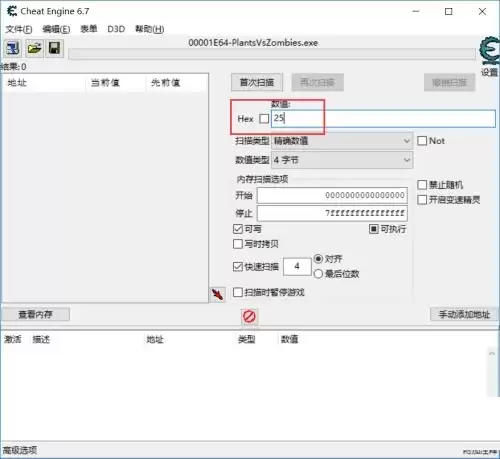Click the 手动添加地址 add address button
The image size is (500, 459).
click(x=464, y=314)
